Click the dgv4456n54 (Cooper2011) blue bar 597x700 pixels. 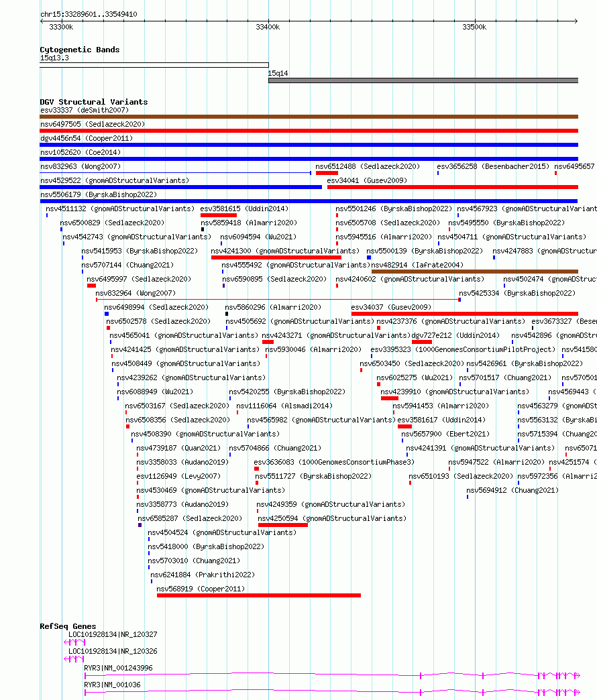coord(309,145)
